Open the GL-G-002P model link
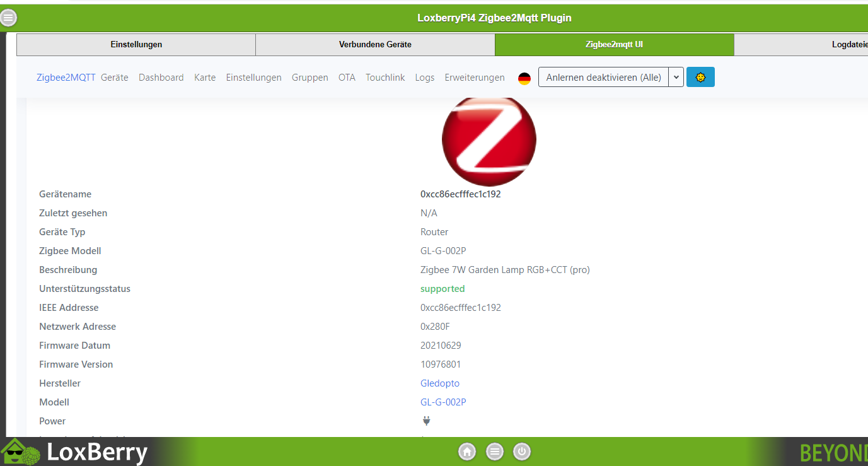This screenshot has width=868, height=466. click(443, 402)
